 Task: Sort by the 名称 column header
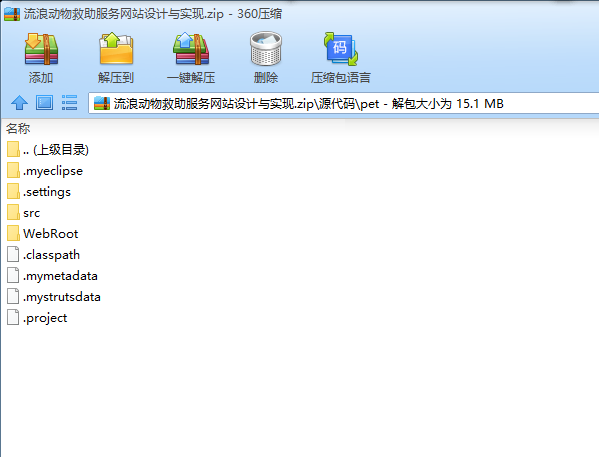(18, 129)
